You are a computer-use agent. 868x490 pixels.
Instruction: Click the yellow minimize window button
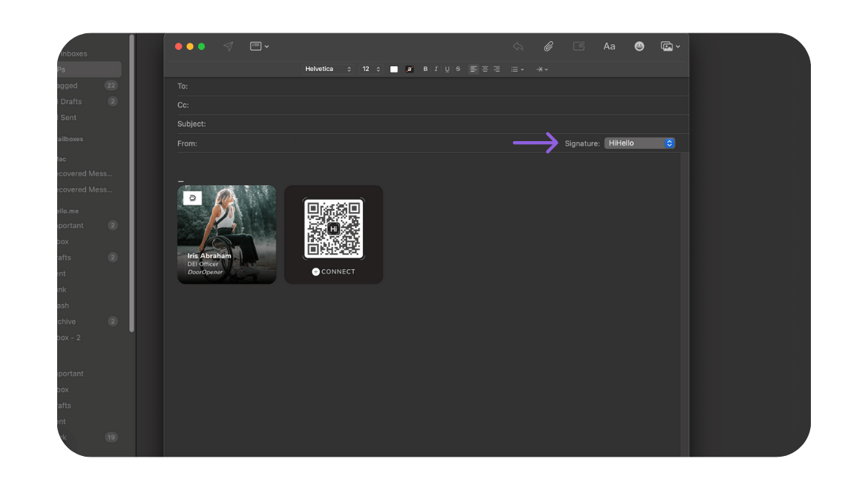(x=190, y=46)
